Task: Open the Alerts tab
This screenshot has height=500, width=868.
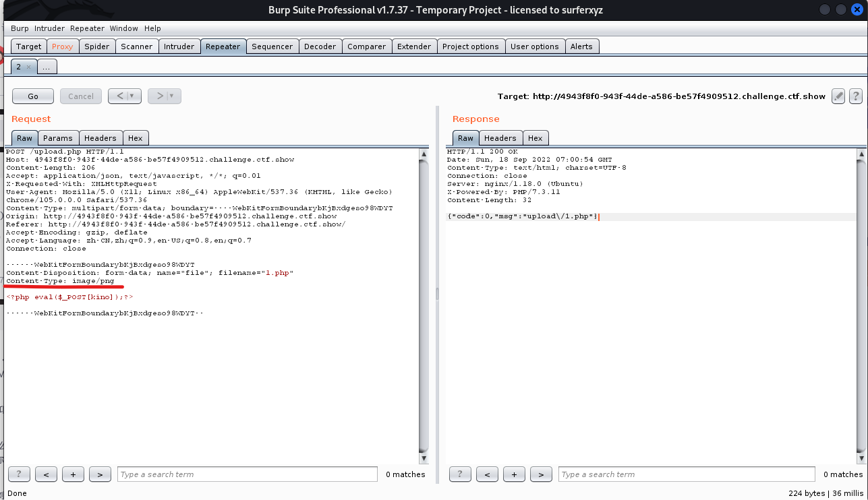Action: click(x=581, y=46)
